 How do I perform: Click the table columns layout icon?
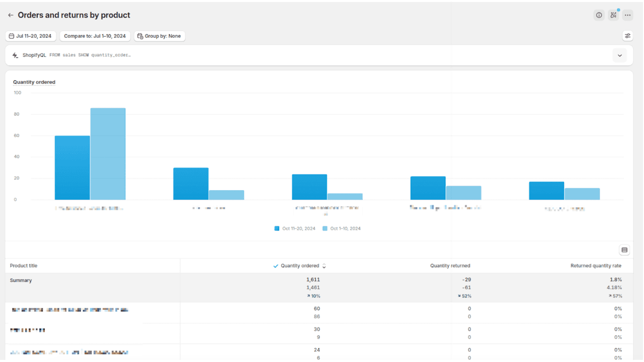[x=624, y=250]
